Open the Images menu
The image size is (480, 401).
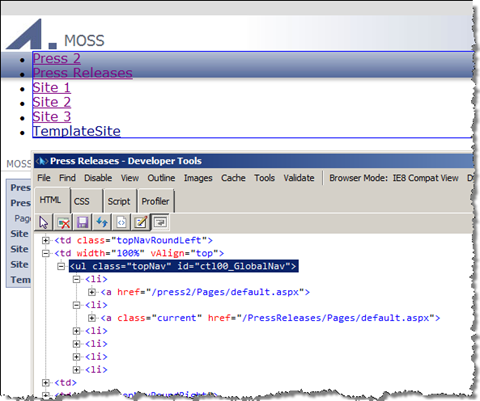(x=198, y=178)
